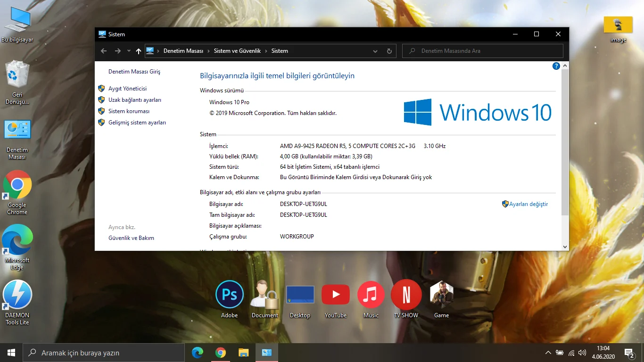Select the Sistem window taskbar button
Viewport: 644px width, 362px height.
266,353
